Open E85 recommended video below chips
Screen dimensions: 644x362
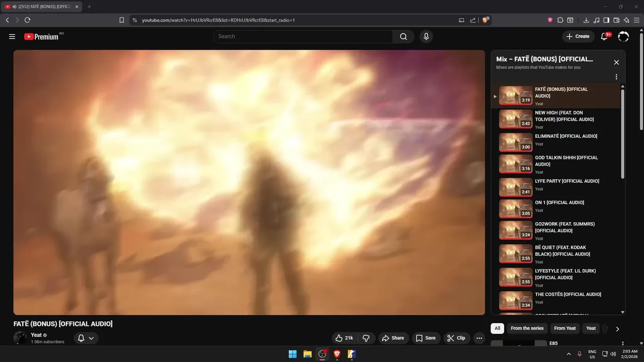coord(553,343)
